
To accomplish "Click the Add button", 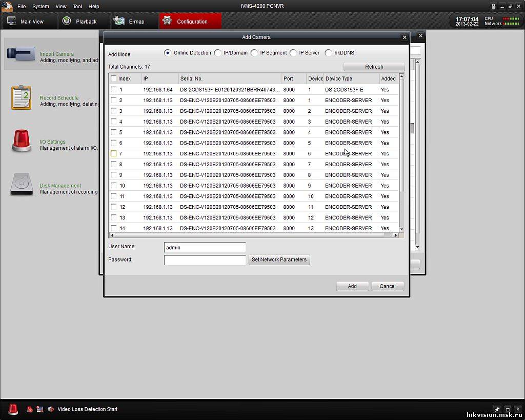I will [x=352, y=286].
